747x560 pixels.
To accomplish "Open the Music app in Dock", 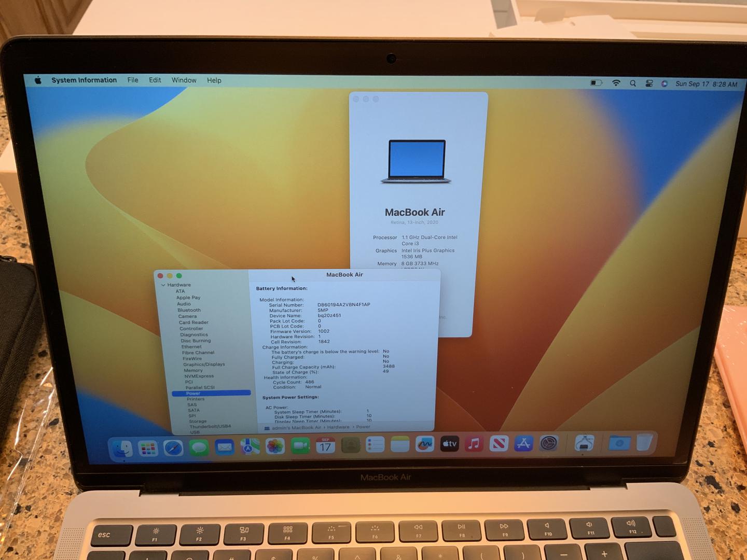I will (x=474, y=443).
